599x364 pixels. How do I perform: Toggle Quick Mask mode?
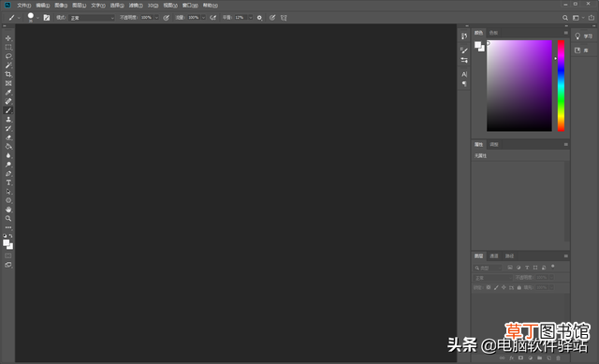(x=8, y=255)
